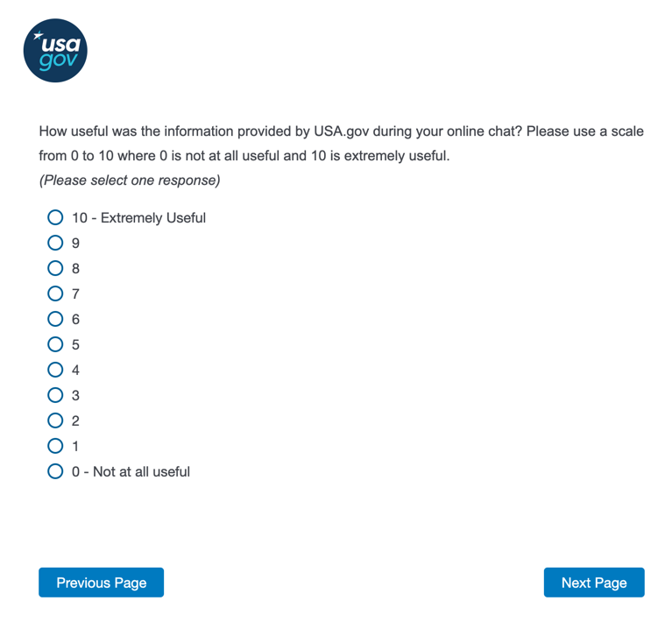Select the "10 - Extremely Useful" radio button
This screenshot has width=672, height=622.
pyautogui.click(x=55, y=217)
